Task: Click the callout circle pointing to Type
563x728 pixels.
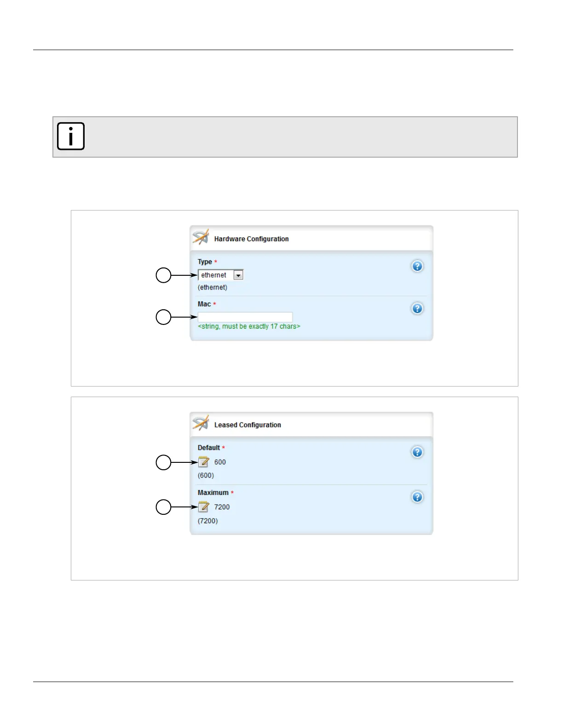Action: coord(163,275)
